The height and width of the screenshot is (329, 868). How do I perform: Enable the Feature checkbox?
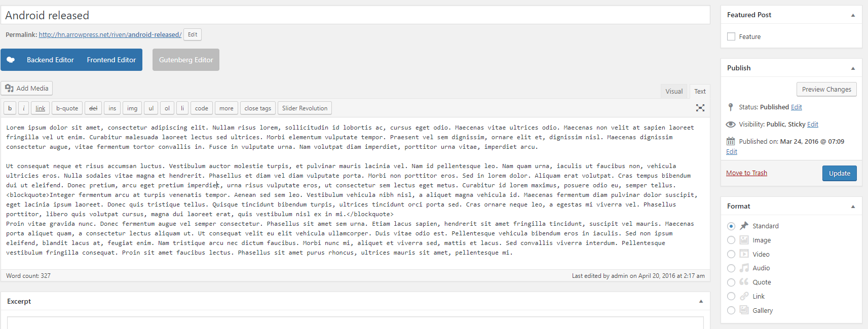click(731, 36)
